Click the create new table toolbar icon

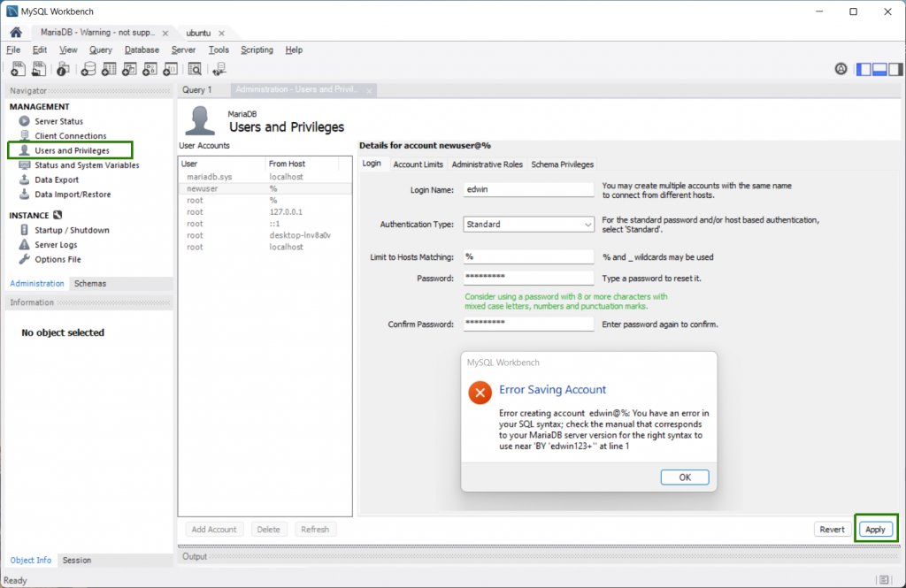tap(109, 69)
